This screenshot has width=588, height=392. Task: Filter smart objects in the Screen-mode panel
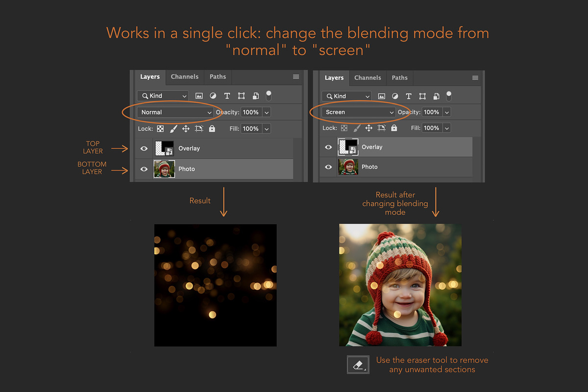(436, 96)
